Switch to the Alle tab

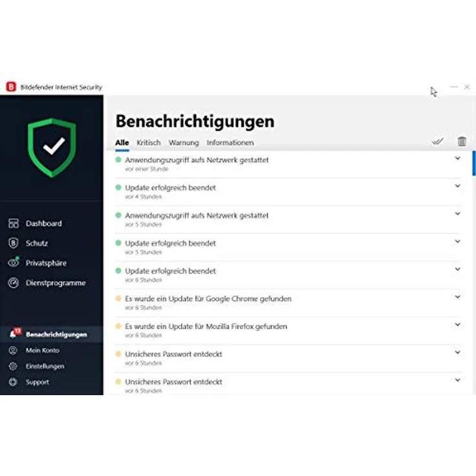tap(122, 143)
